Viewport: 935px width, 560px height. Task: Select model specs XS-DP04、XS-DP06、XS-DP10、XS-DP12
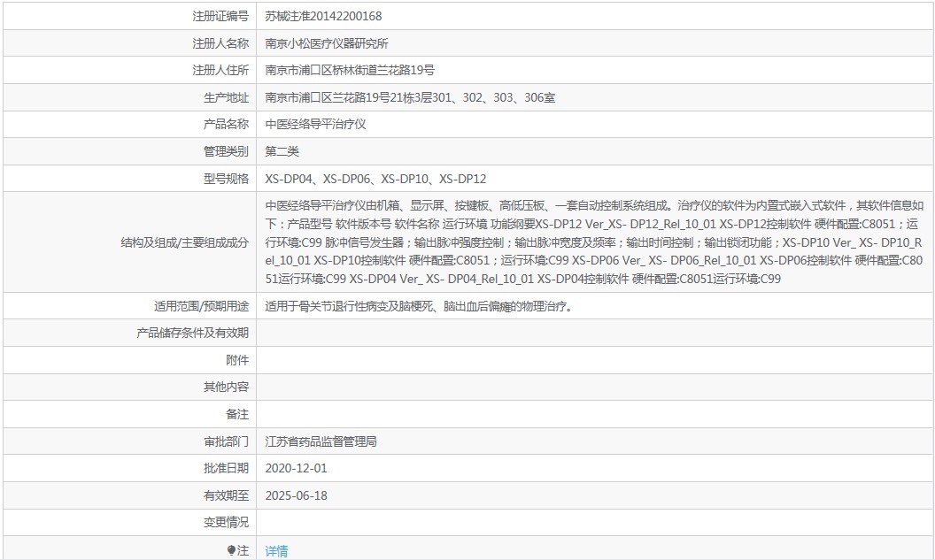[375, 179]
